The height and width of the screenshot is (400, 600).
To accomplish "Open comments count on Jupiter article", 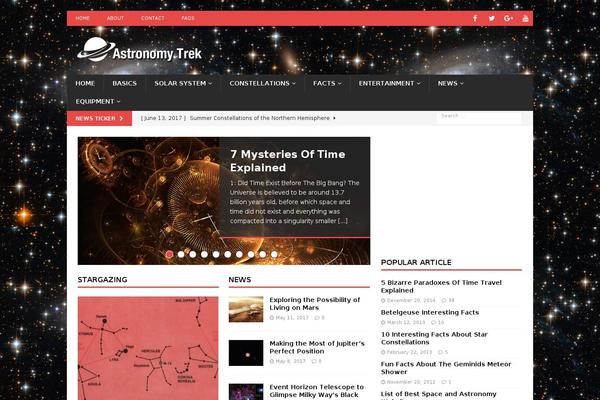I will [x=316, y=361].
